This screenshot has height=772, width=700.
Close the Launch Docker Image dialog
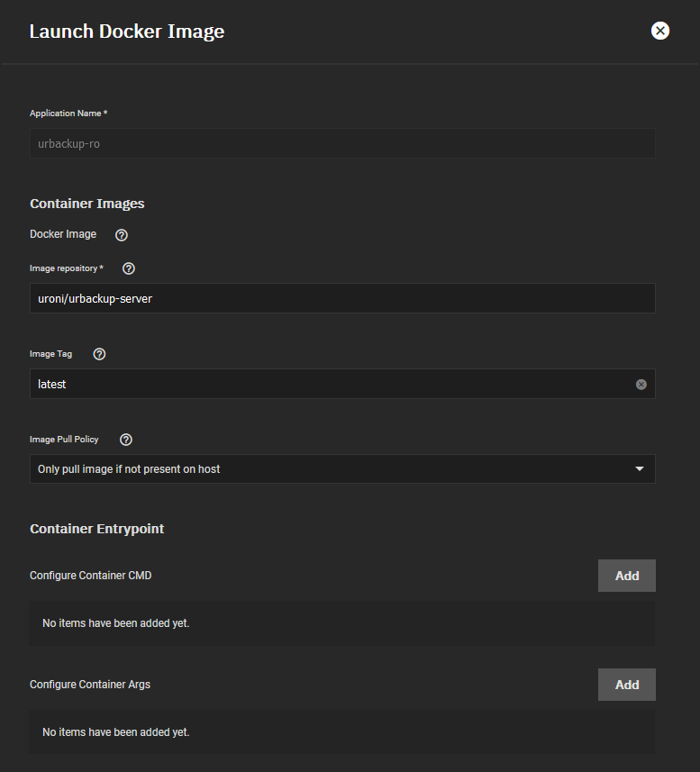[x=660, y=31]
